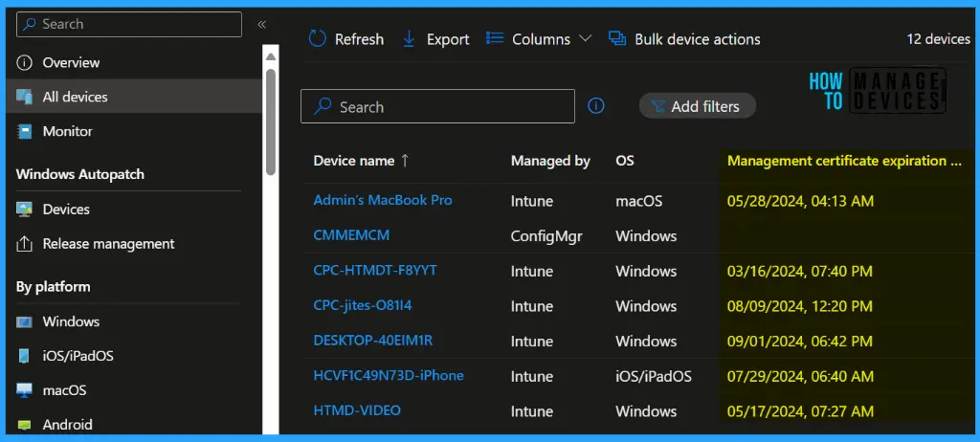
Task: Click the macOS cell in OS column
Action: [x=638, y=201]
